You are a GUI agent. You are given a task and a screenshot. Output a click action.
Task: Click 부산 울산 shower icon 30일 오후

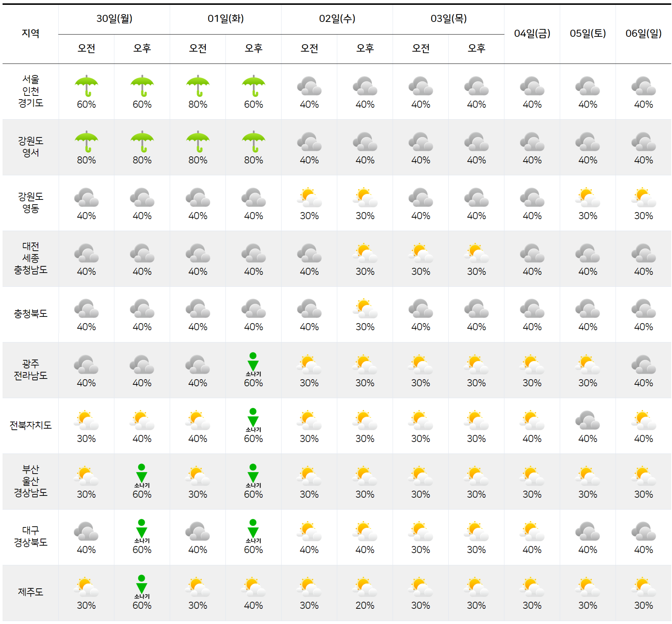click(x=142, y=476)
